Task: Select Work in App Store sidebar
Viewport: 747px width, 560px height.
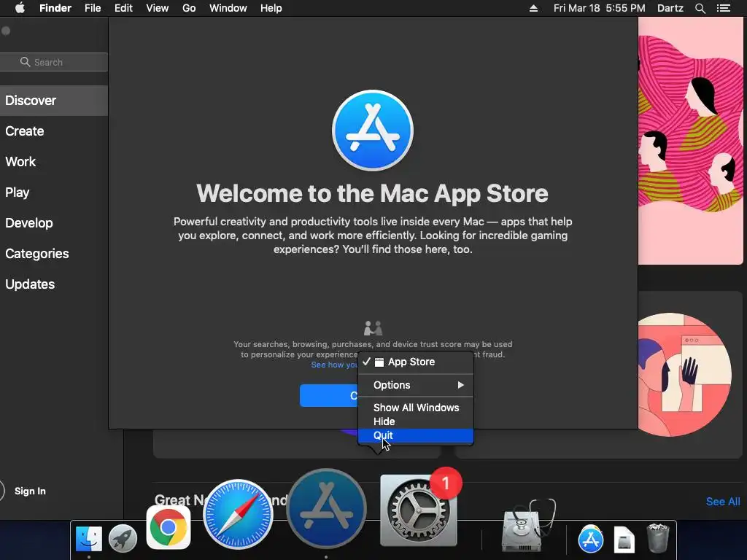Action: point(54,161)
